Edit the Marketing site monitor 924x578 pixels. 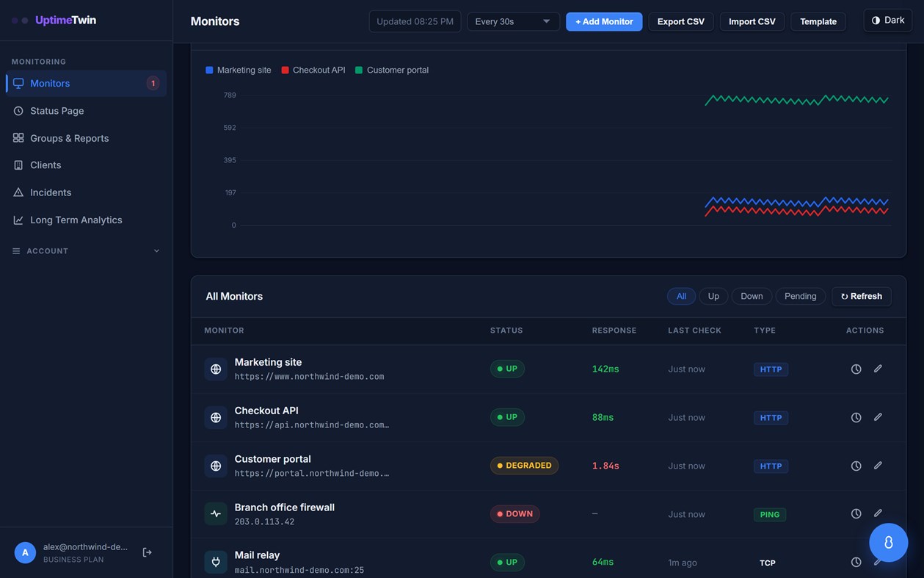(878, 369)
